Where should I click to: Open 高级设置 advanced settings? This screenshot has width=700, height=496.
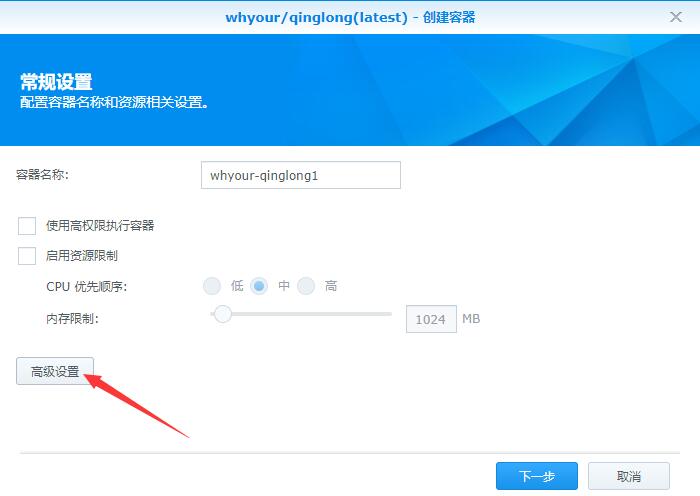[x=55, y=371]
